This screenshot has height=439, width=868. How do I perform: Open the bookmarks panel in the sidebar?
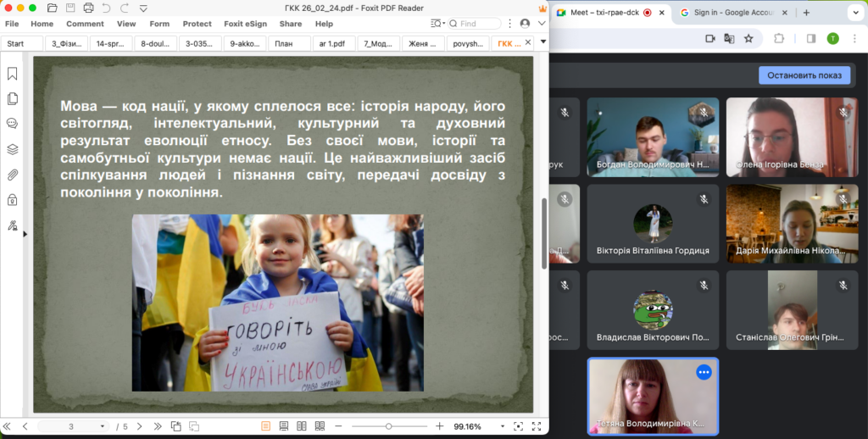[13, 74]
